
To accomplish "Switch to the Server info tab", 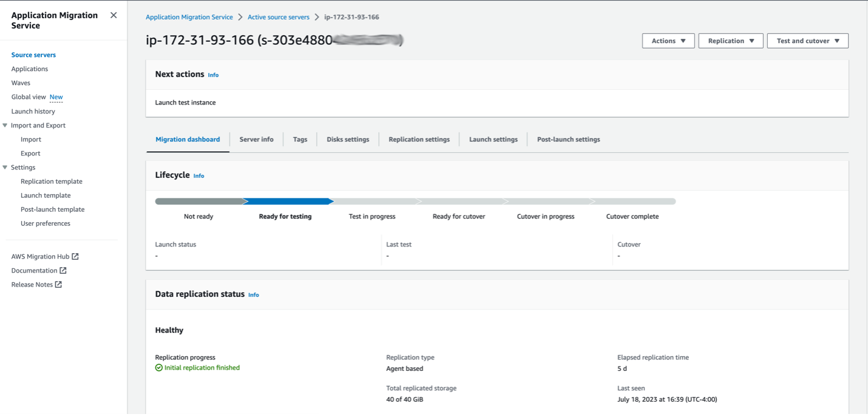I will [x=256, y=140].
